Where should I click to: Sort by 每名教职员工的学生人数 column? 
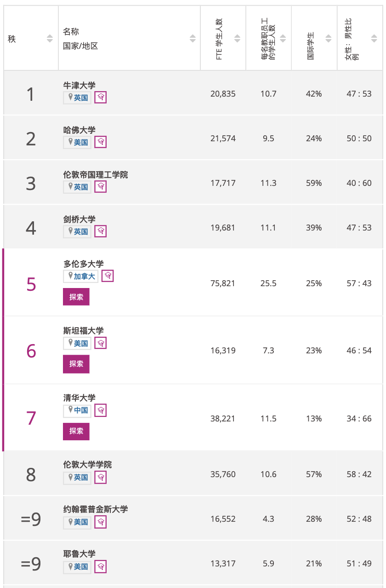tap(283, 39)
